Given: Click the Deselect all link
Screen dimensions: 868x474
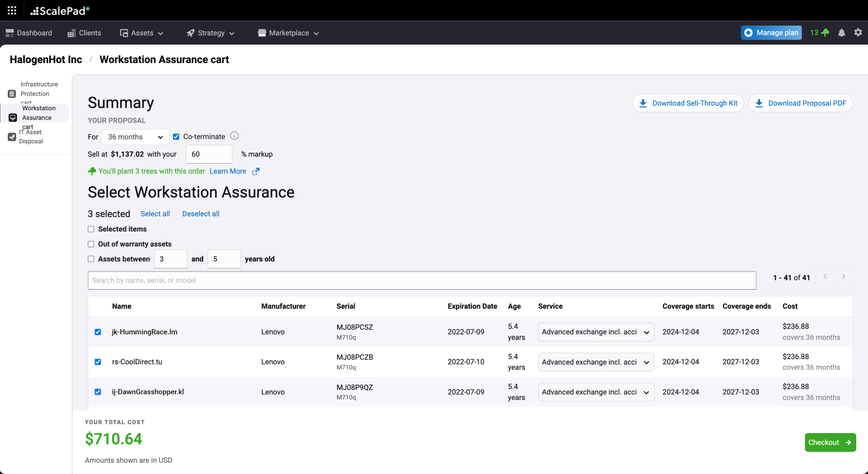Looking at the screenshot, I should (201, 214).
